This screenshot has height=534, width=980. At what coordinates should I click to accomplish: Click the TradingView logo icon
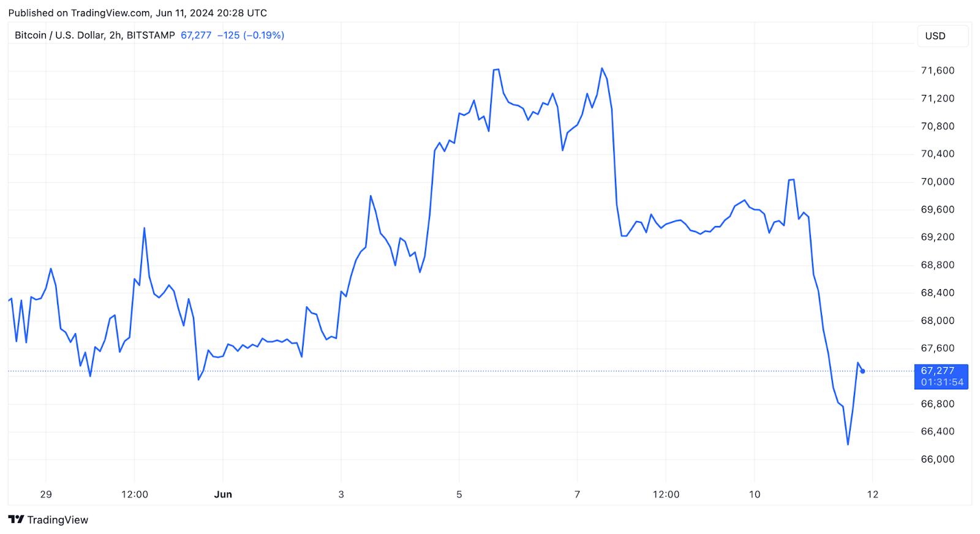coord(17,520)
